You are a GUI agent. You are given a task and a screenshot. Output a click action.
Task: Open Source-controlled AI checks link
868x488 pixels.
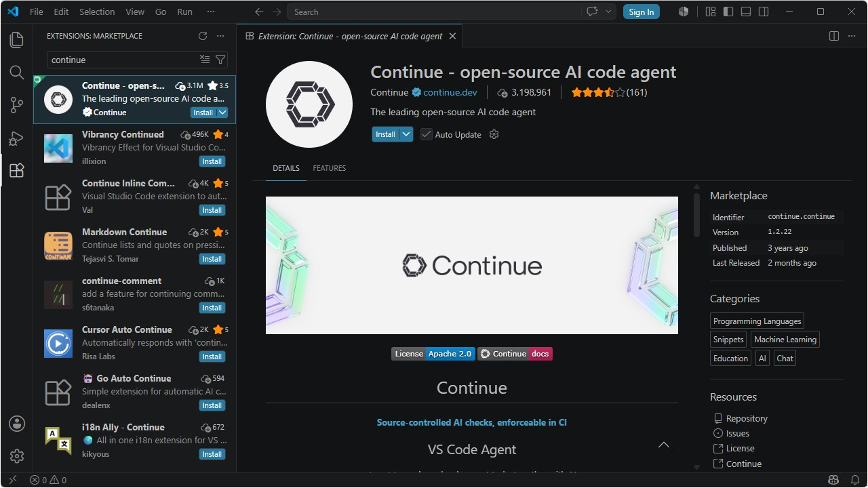click(472, 422)
